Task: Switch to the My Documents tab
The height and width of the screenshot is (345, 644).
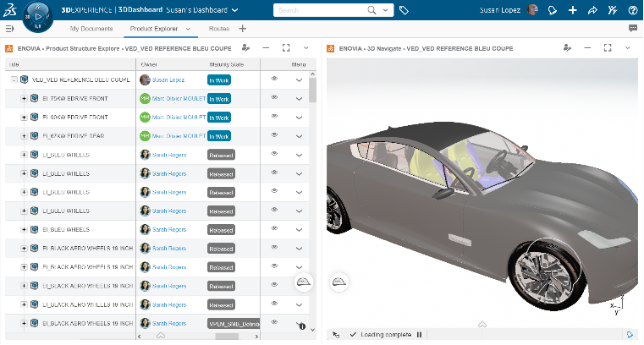Action: coord(91,28)
